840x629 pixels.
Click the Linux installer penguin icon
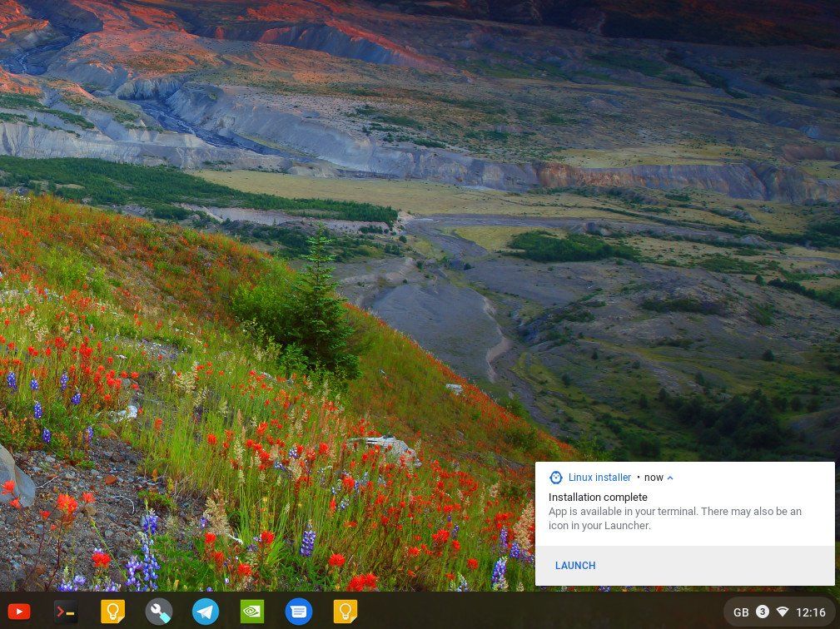point(555,477)
